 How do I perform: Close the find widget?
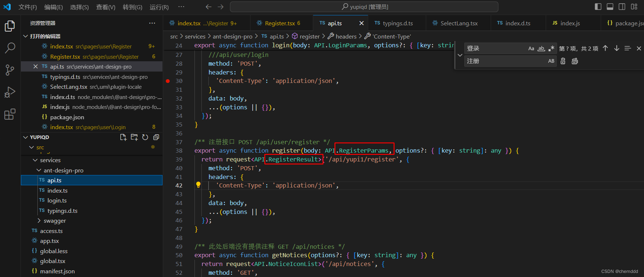click(639, 48)
